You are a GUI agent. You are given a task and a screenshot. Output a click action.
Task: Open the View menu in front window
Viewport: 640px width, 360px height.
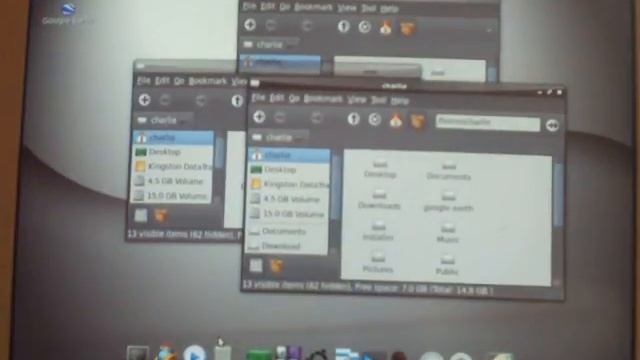[x=356, y=100]
